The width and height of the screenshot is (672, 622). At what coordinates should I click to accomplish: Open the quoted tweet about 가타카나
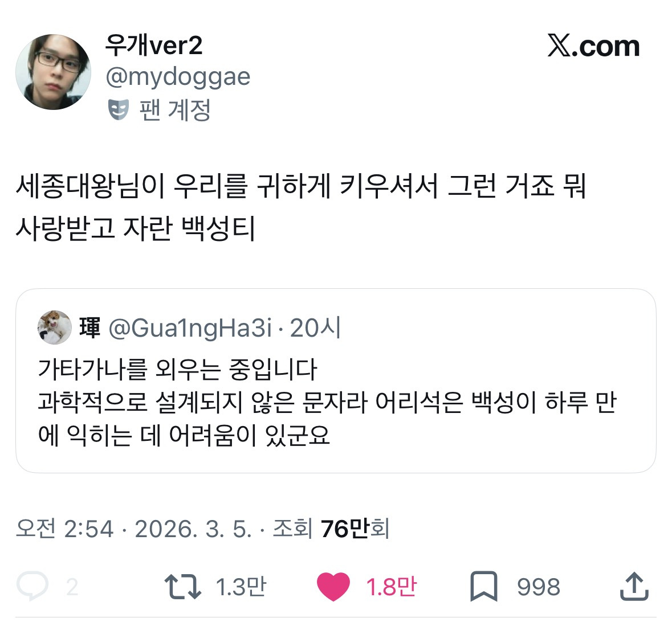(x=336, y=381)
